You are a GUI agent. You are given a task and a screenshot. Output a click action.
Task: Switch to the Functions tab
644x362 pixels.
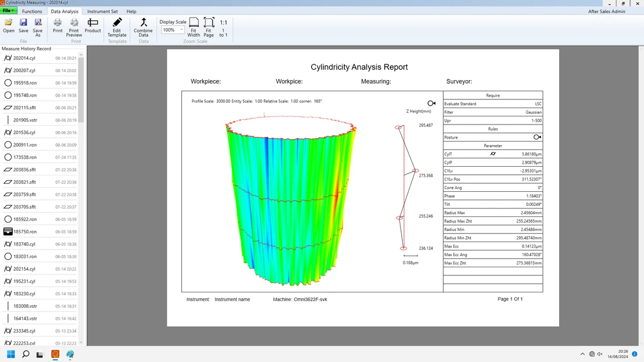(x=32, y=12)
